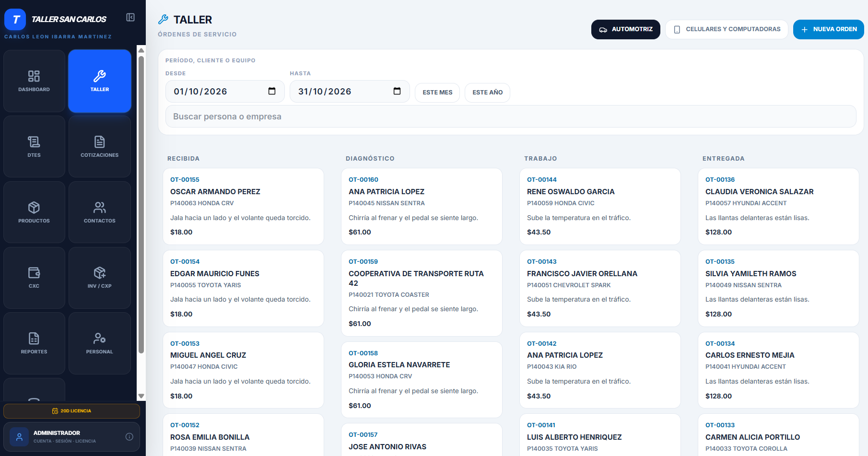This screenshot has height=456, width=868.
Task: Open order OT-00158 Gloria Estela Navarrete
Action: (x=422, y=380)
